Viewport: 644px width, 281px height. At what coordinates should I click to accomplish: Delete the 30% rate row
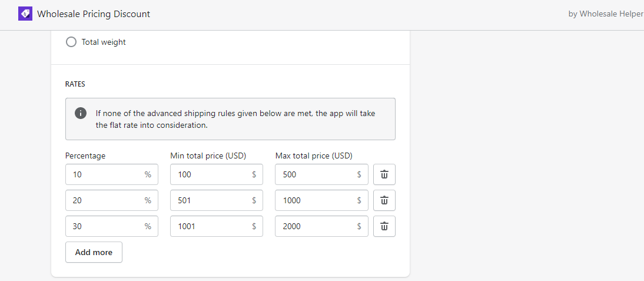tap(384, 226)
